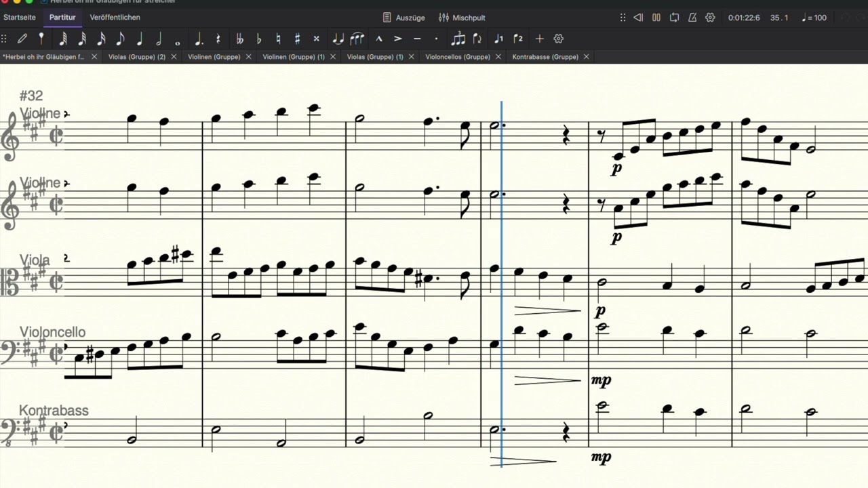
Task: Close the Herbei oh ihr Gläubigen tab
Action: coord(94,57)
